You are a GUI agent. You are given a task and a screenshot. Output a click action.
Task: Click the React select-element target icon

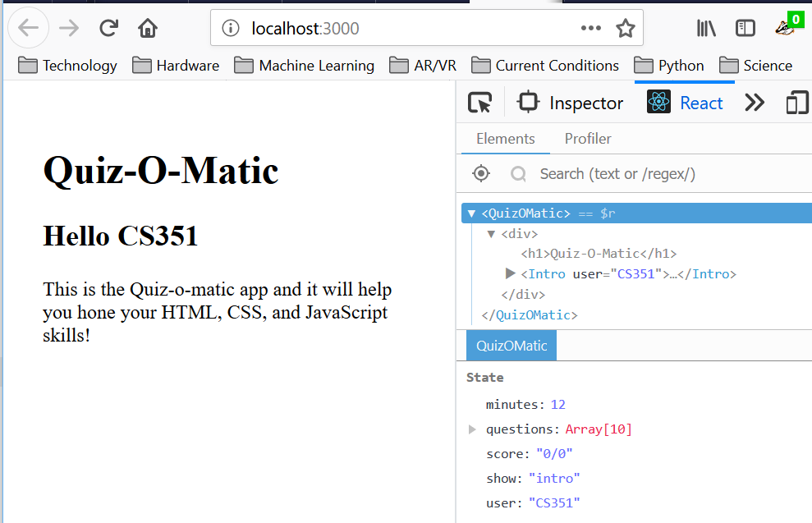[481, 174]
